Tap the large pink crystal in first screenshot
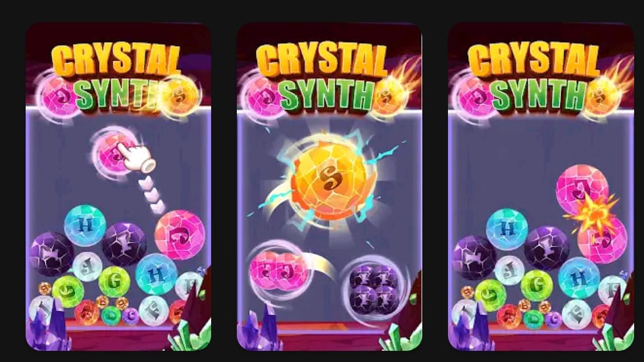This screenshot has width=644, height=362. tap(180, 235)
